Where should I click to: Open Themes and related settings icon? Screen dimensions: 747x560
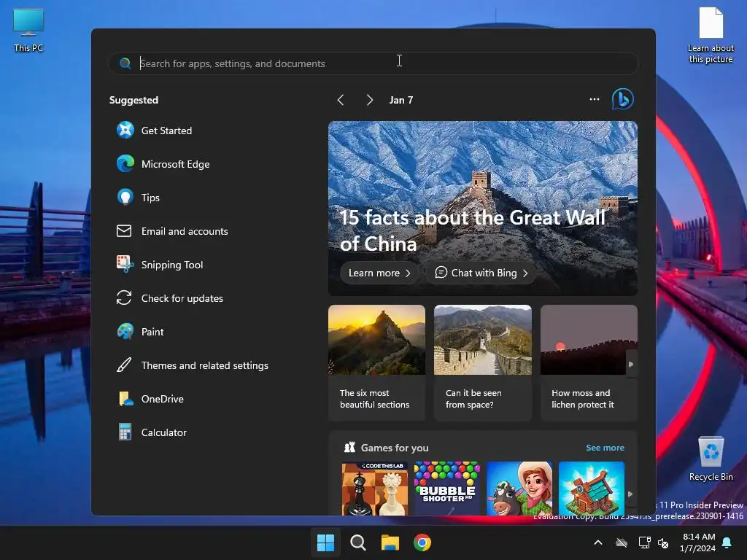pyautogui.click(x=124, y=365)
